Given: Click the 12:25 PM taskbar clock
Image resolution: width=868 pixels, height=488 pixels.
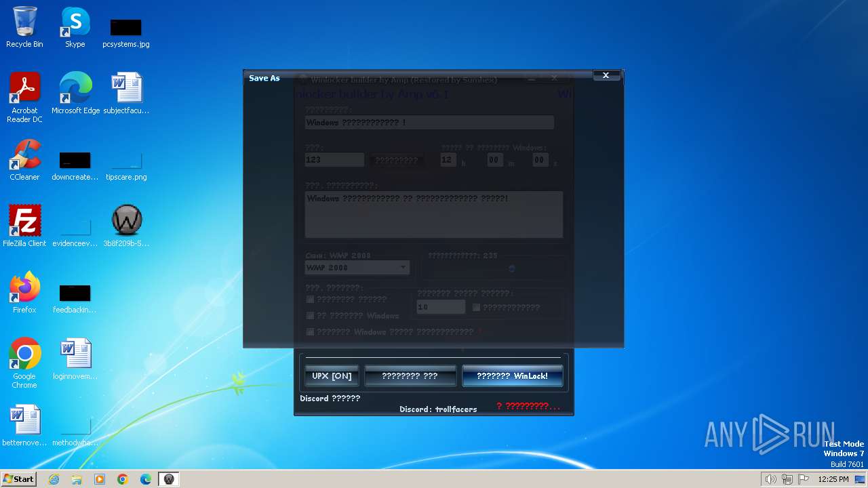Looking at the screenshot, I should click(x=833, y=479).
